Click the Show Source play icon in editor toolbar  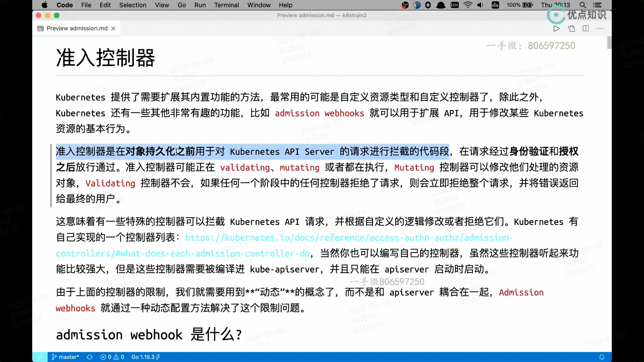(556, 28)
